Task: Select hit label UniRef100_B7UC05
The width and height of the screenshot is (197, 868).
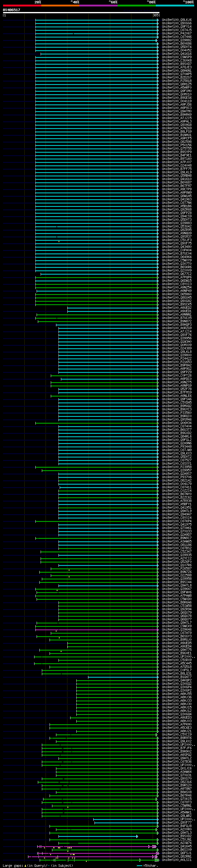Action: tap(177, 318)
